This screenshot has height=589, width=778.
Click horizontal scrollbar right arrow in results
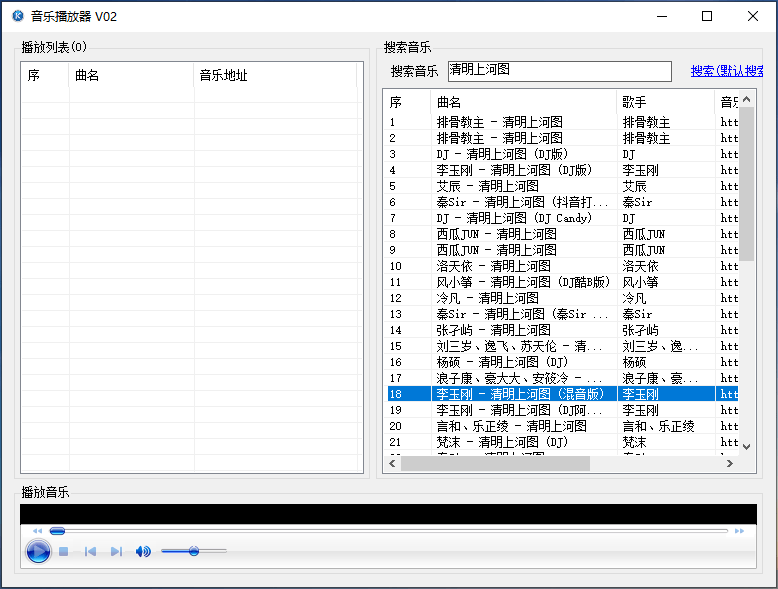coord(731,464)
